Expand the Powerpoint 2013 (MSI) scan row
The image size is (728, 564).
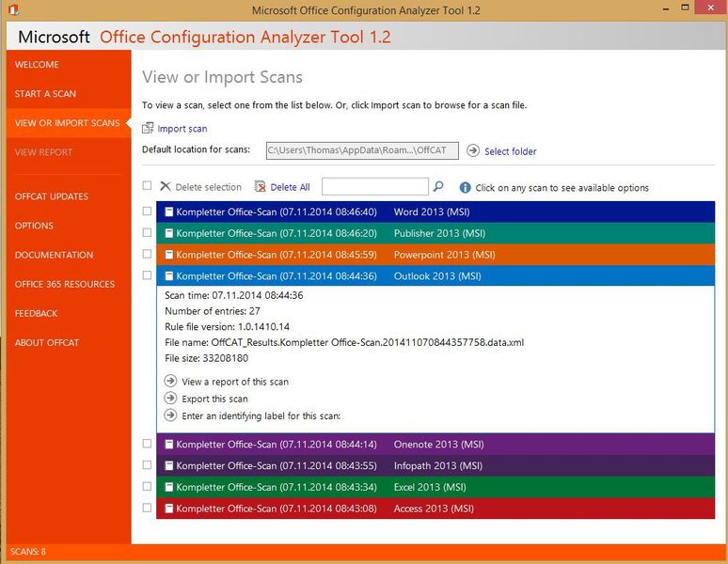[435, 255]
